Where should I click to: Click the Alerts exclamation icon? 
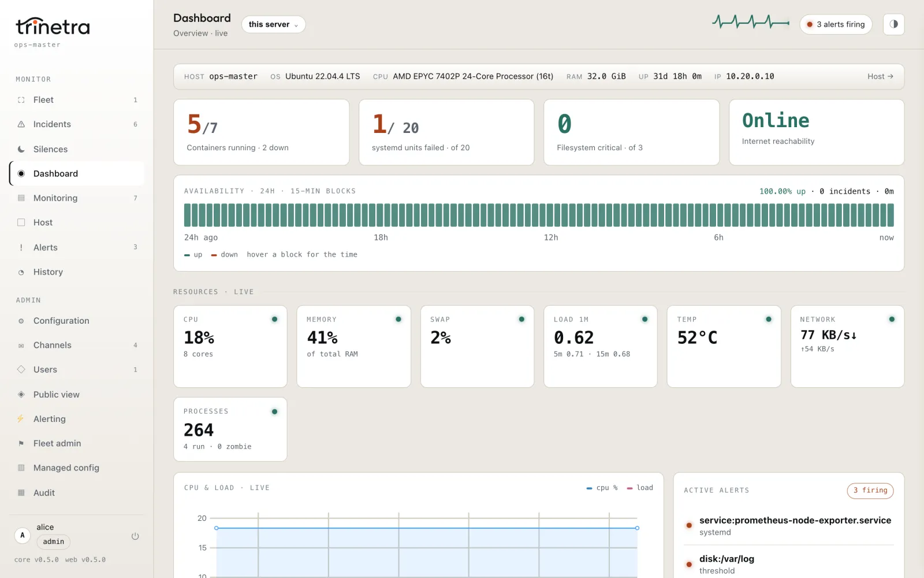(x=21, y=247)
